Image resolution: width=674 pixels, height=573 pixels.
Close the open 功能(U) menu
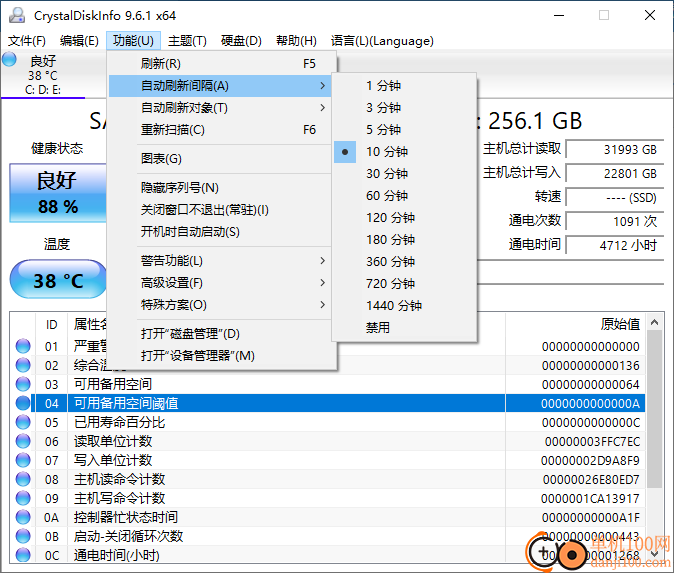coord(133,41)
